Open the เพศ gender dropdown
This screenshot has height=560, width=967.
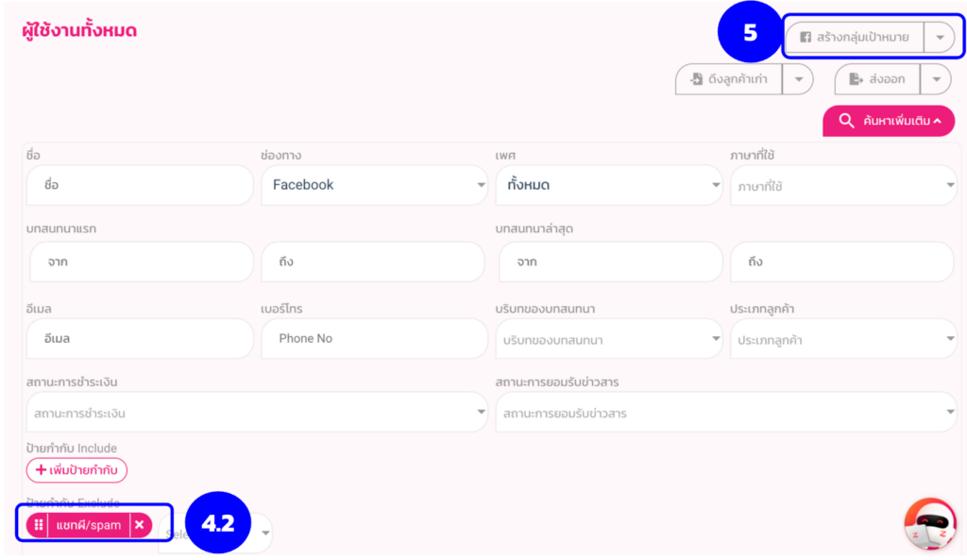(x=609, y=185)
